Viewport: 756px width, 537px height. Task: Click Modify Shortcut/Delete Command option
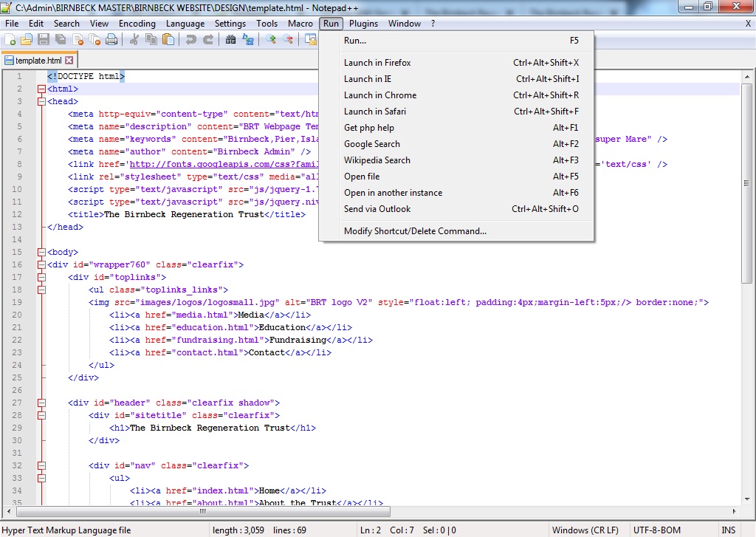[415, 231]
